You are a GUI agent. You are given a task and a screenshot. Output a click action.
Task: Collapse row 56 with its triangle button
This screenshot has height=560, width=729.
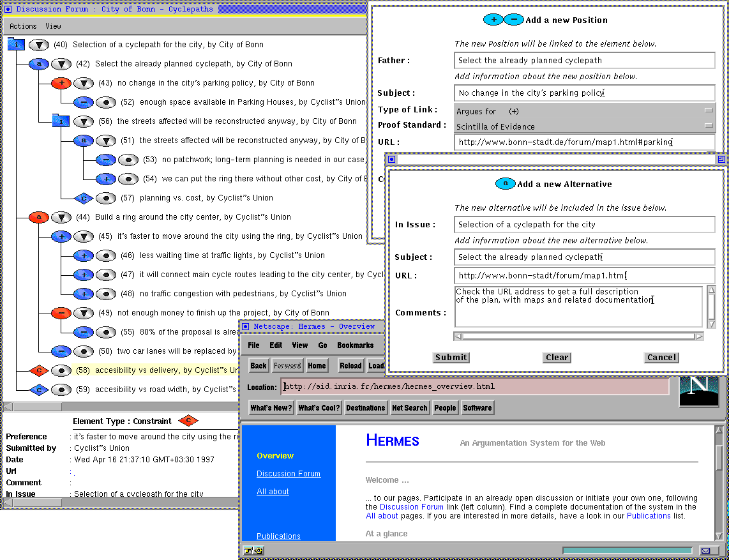[84, 121]
